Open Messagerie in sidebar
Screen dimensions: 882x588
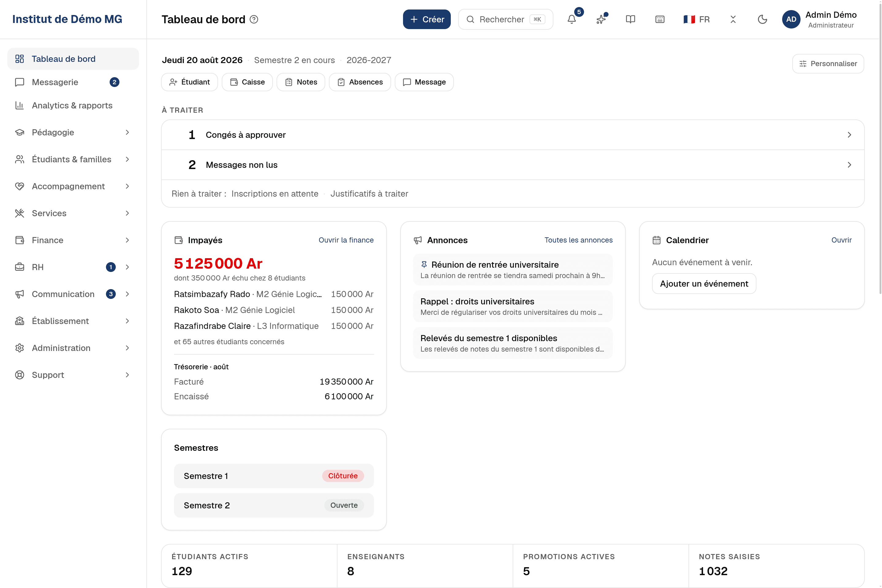73,82
